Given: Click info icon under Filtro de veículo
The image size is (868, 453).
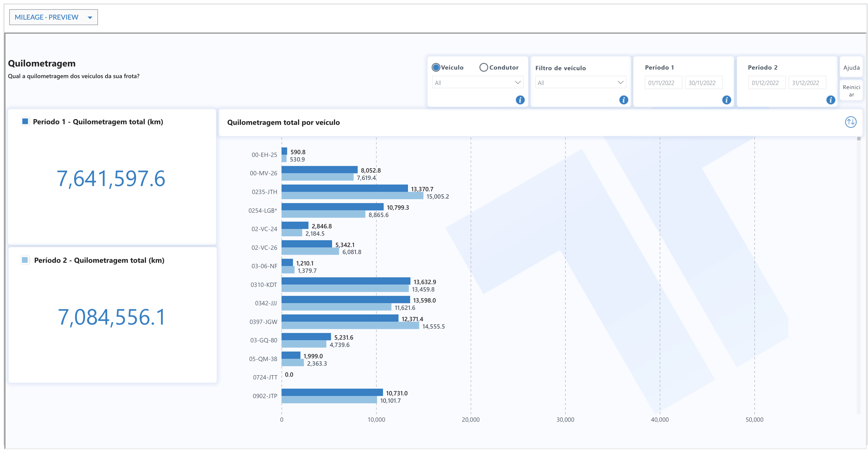Looking at the screenshot, I should pyautogui.click(x=623, y=100).
